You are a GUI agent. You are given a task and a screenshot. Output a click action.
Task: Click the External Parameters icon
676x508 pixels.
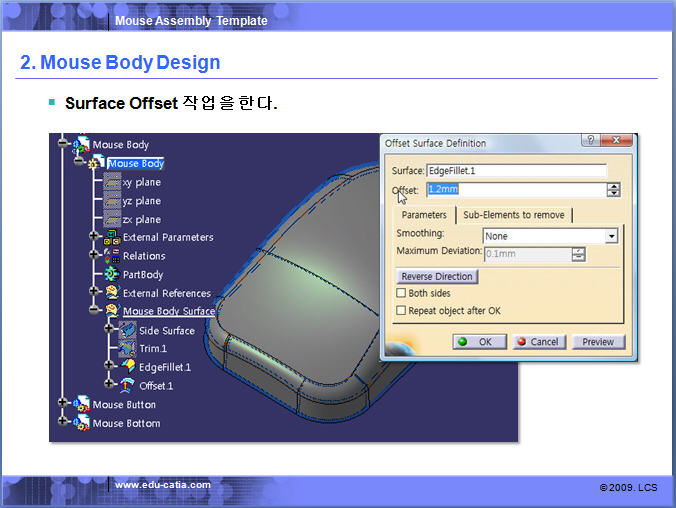pyautogui.click(x=112, y=237)
